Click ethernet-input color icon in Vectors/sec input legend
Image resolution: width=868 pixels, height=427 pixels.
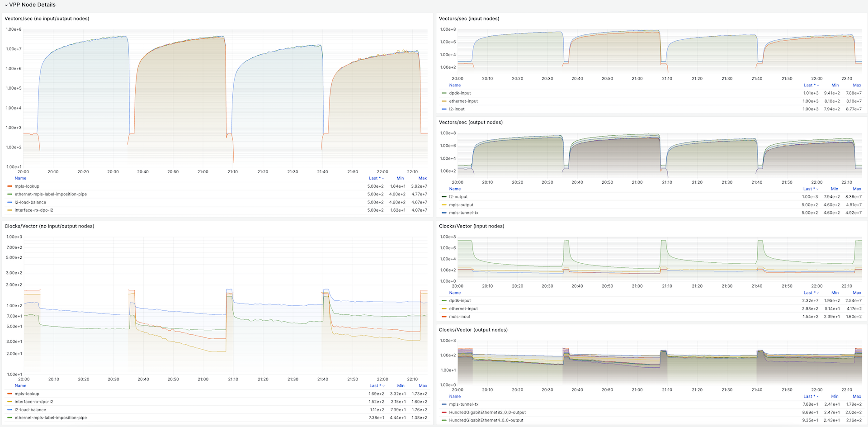[x=444, y=101]
